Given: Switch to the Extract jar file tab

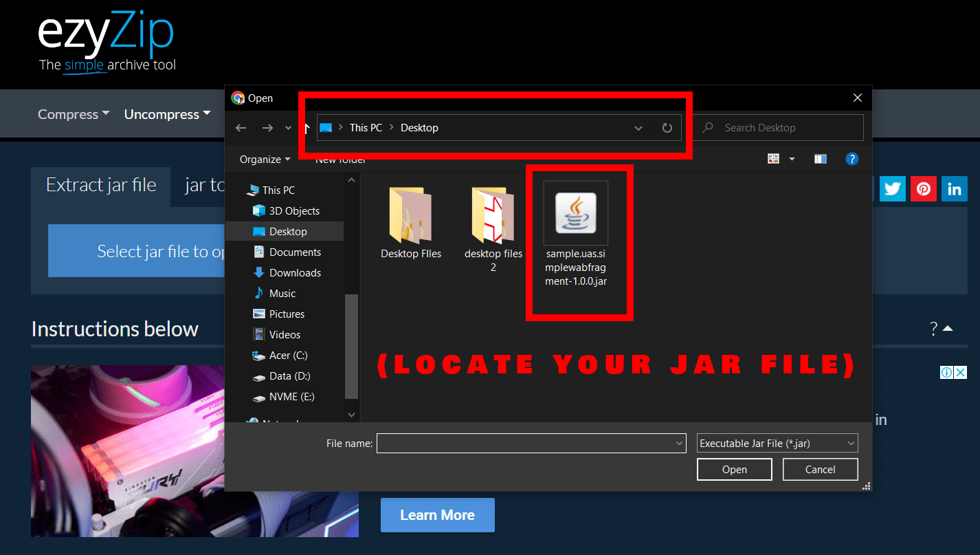Looking at the screenshot, I should tap(100, 184).
